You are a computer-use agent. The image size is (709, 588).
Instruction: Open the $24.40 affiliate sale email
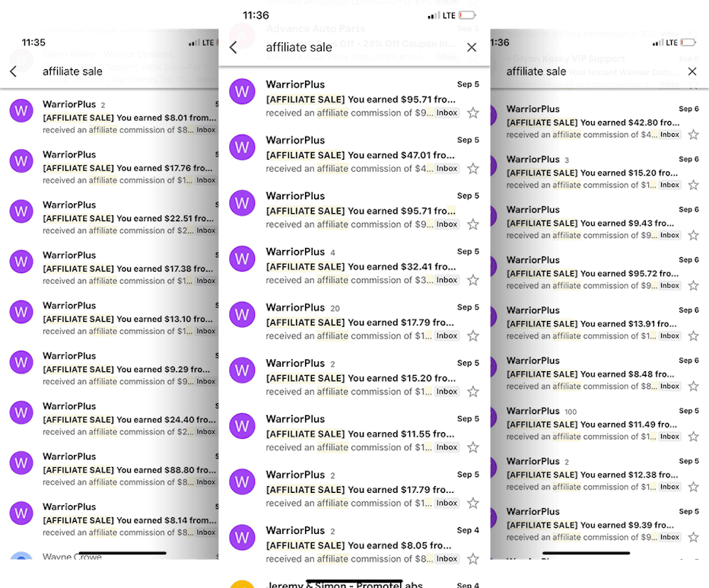(x=128, y=420)
